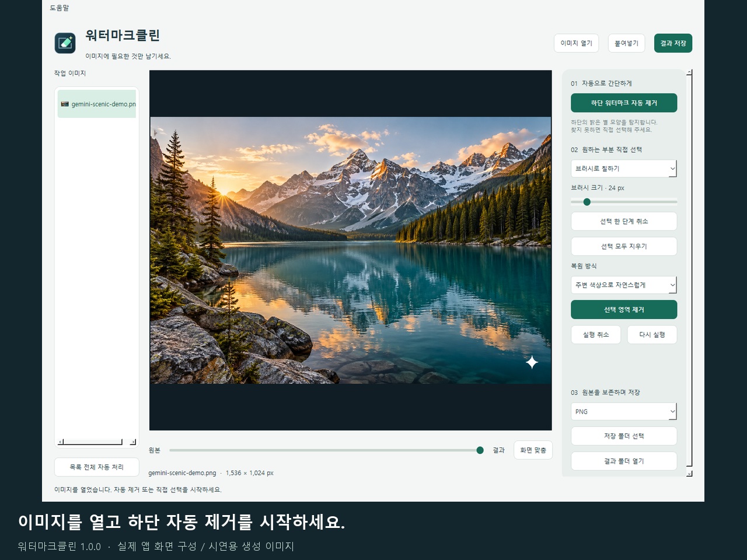Click the 붙여넣기 button

(626, 43)
